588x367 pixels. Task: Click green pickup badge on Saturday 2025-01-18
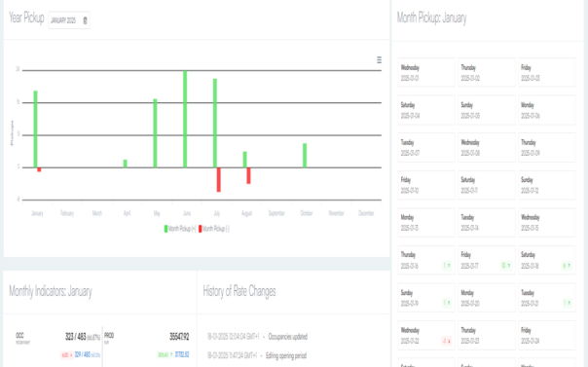(567, 266)
